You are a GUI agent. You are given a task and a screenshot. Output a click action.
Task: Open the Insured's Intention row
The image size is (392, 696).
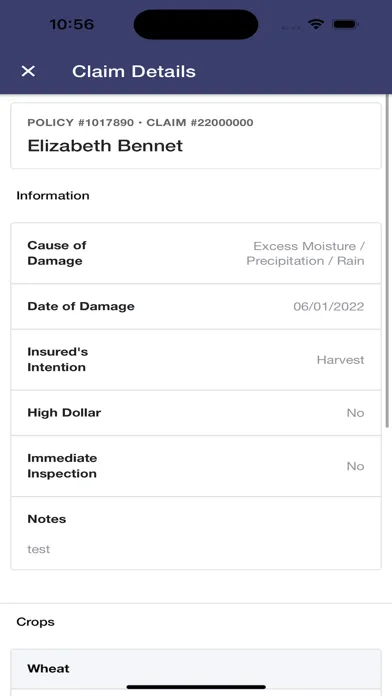click(x=196, y=360)
